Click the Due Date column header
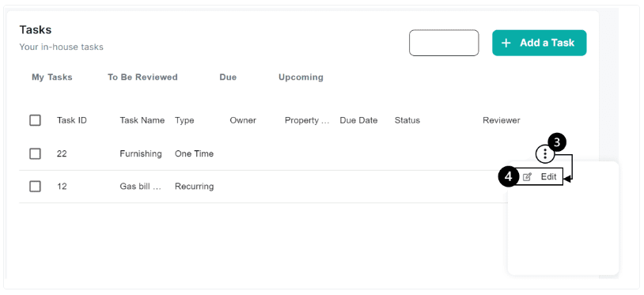Viewport: 644px width, 295px height. [358, 120]
